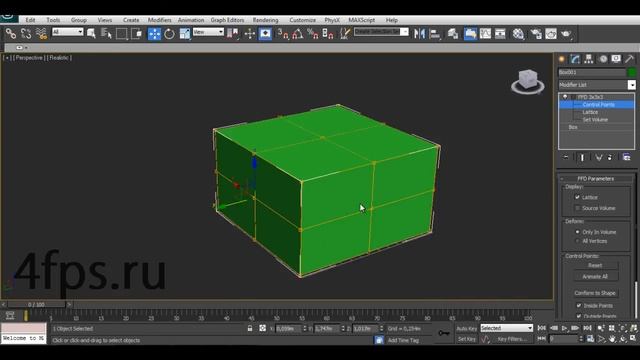640x360 pixels.
Task: Click the green object color swatch
Action: [x=632, y=72]
